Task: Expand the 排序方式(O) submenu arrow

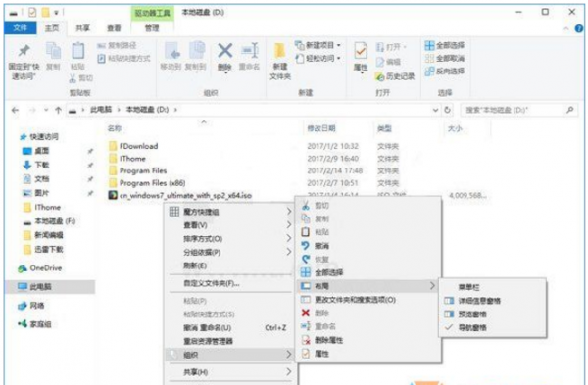Action: coord(289,238)
